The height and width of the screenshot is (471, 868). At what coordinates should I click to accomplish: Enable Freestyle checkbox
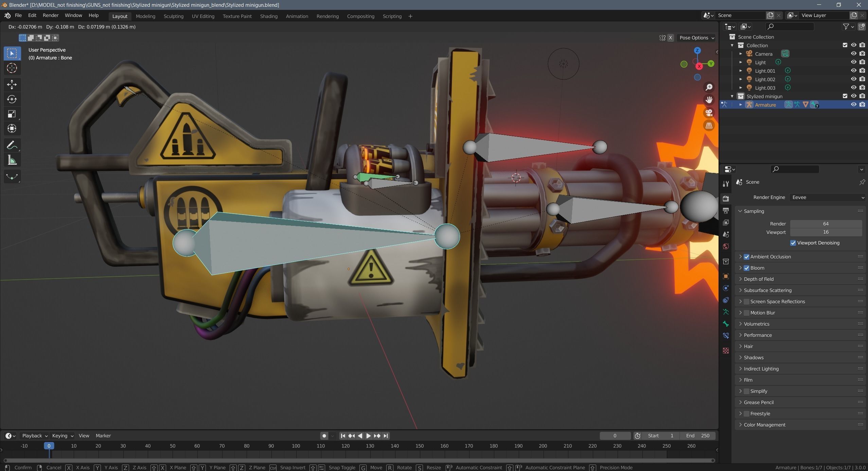tap(746, 414)
